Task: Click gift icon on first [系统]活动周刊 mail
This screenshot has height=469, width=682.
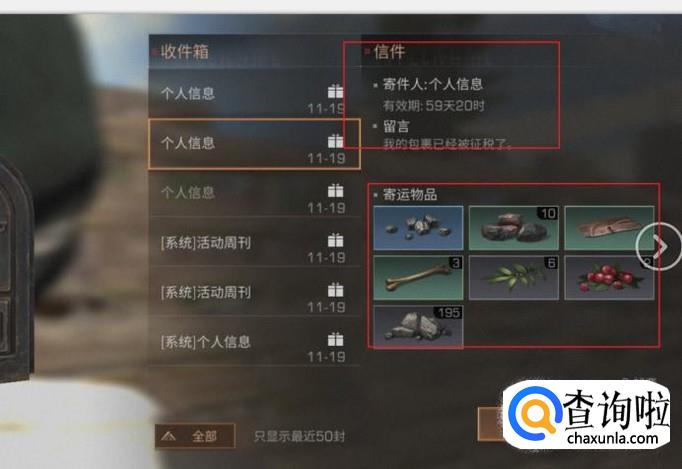Action: pos(335,240)
